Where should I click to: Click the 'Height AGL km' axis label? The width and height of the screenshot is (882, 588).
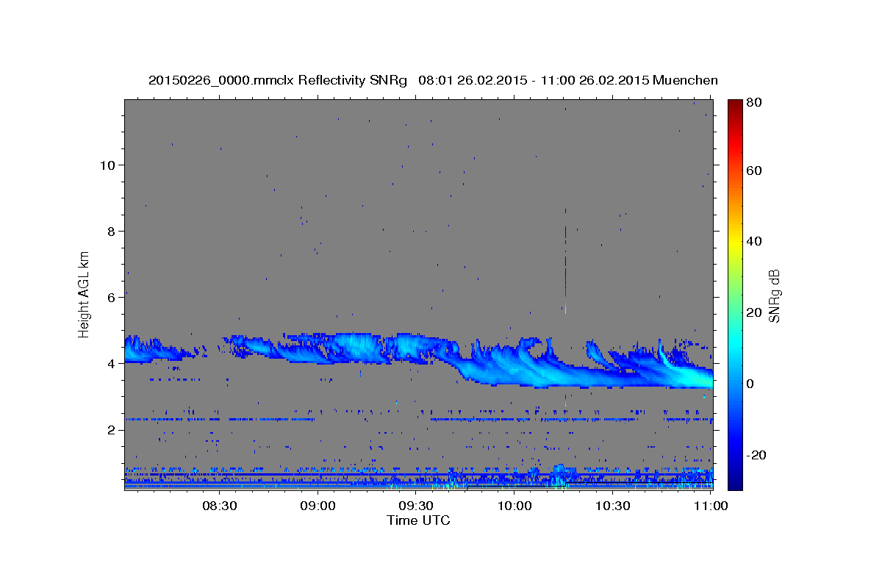tap(85, 293)
